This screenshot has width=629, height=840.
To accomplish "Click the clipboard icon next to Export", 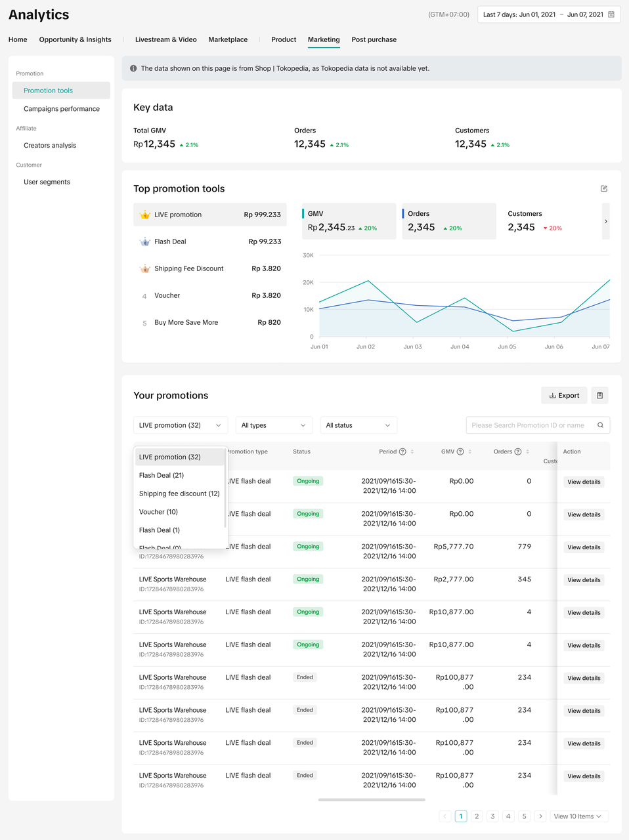I will click(x=599, y=395).
